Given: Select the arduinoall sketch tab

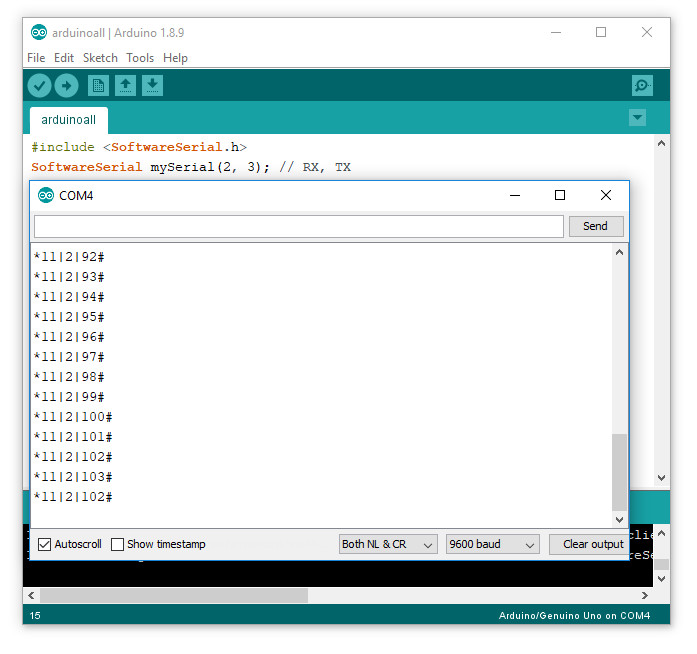Looking at the screenshot, I should point(68,120).
